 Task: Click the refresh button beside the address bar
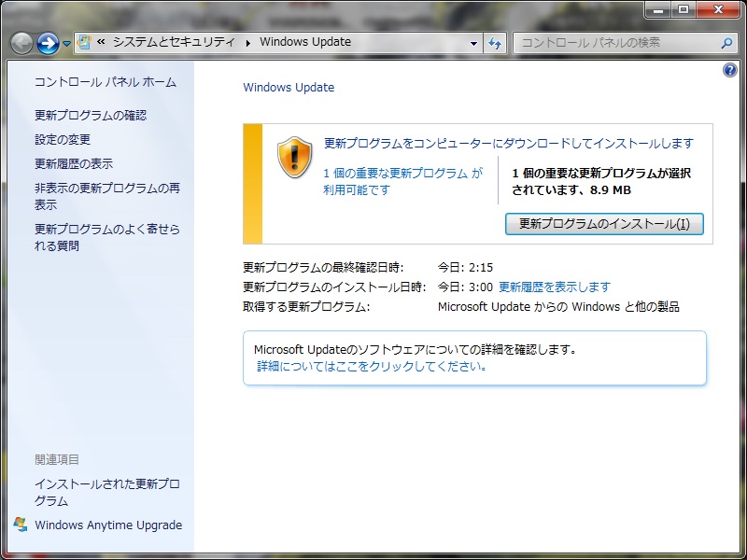[495, 43]
